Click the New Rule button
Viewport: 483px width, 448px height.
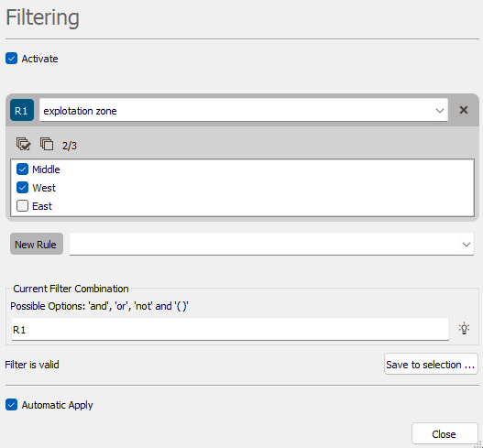(37, 244)
